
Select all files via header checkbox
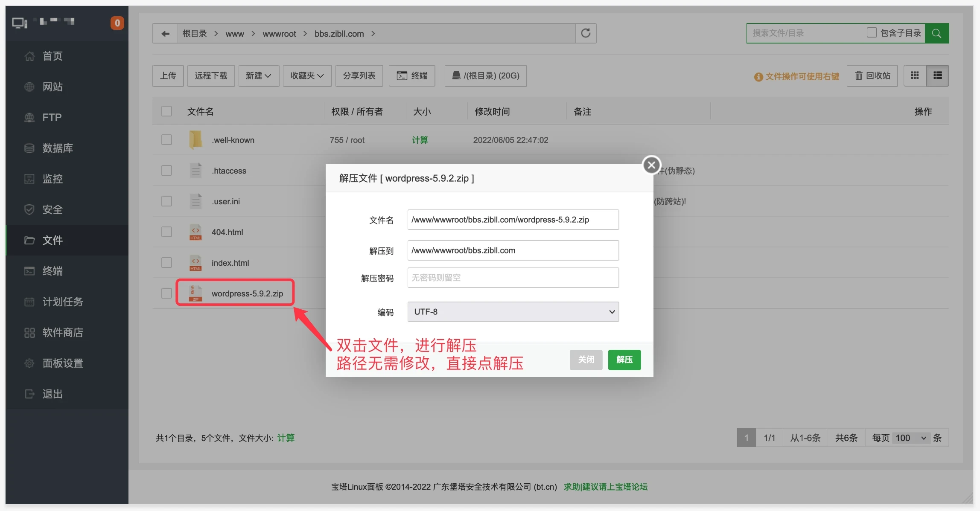point(166,110)
